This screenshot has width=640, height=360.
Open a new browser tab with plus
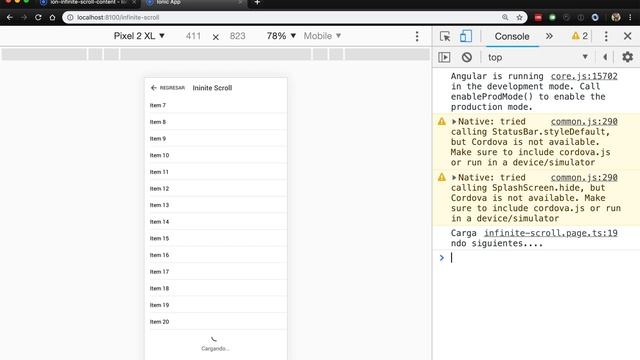[257, 2]
